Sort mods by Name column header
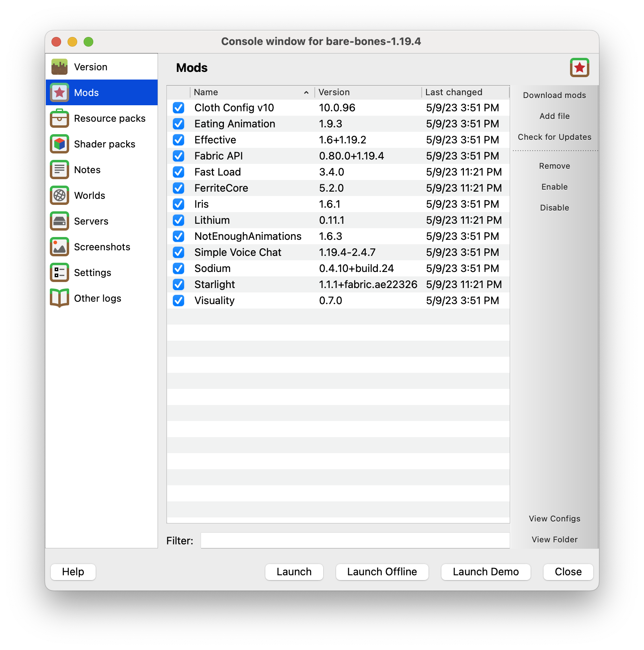Viewport: 644px width, 650px height. tap(249, 92)
